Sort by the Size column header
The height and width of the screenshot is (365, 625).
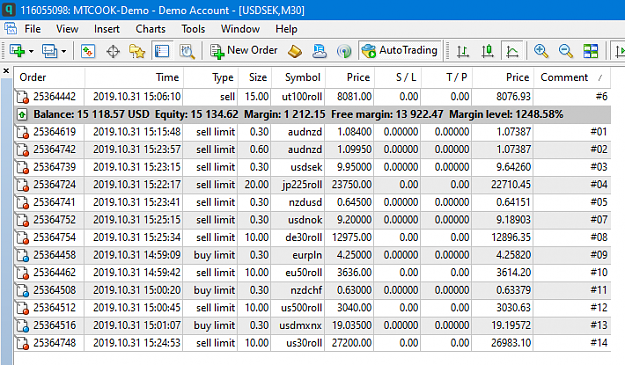255,77
